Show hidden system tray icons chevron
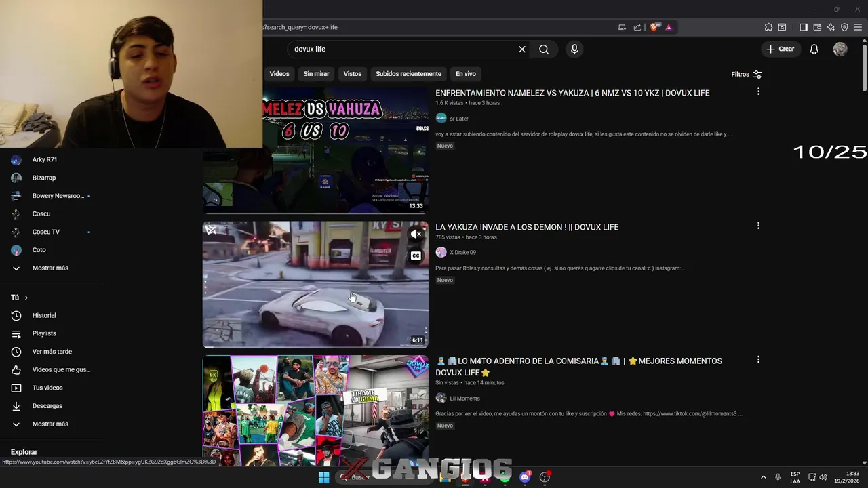Screen dimensions: 868x488 coord(764,477)
